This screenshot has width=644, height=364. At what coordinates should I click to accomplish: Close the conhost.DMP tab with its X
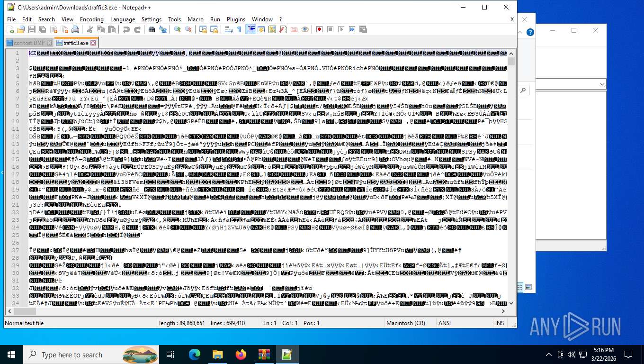[49, 43]
